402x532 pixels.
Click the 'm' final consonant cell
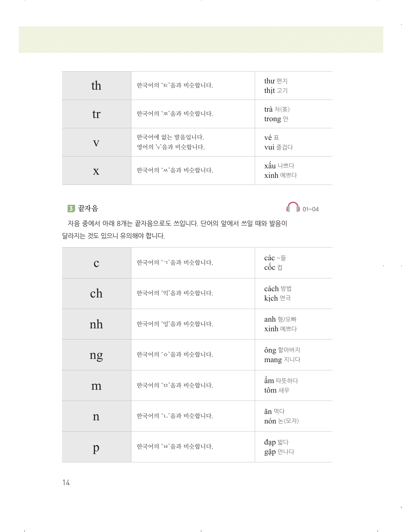click(x=96, y=386)
